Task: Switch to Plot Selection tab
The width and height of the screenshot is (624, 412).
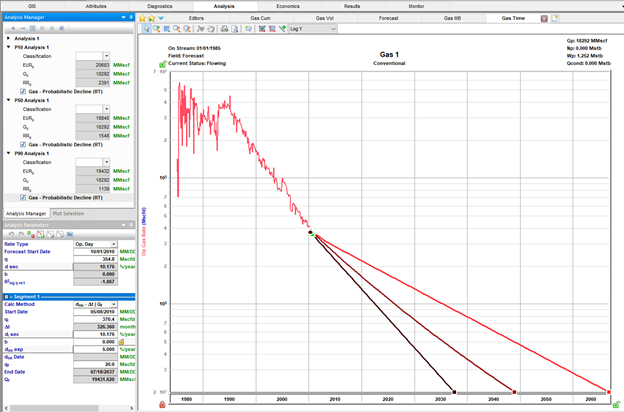Action: [68, 213]
